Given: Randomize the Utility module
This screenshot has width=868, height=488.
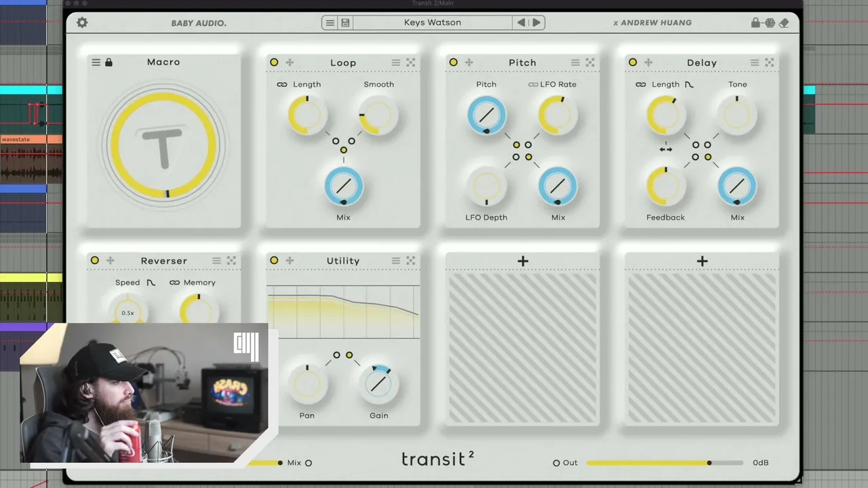Looking at the screenshot, I should [x=411, y=260].
